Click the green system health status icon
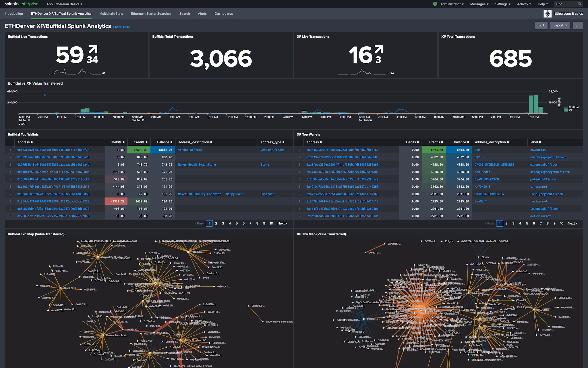Image resolution: width=588 pixels, height=368 pixels. coord(435,4)
